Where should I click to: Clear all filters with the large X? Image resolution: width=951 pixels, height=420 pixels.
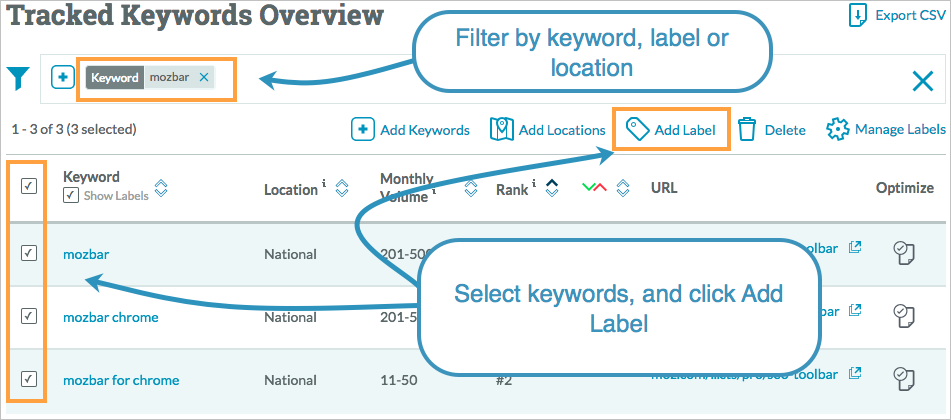click(x=923, y=81)
